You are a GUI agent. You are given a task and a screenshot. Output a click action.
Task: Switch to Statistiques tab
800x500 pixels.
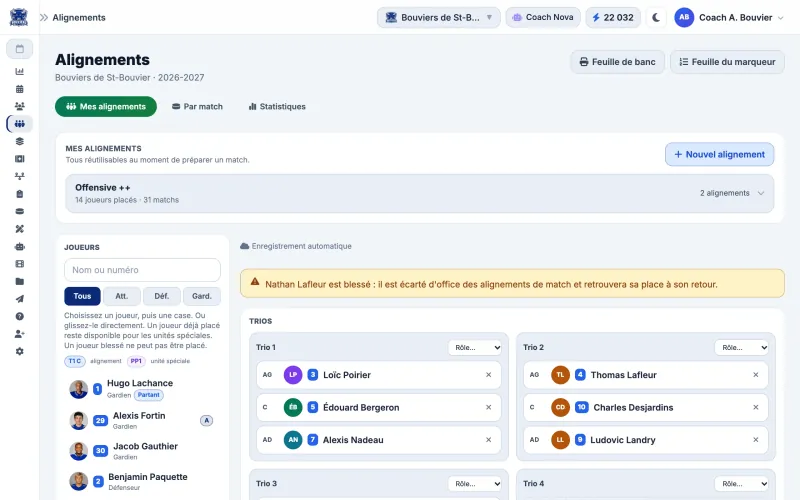[277, 107]
